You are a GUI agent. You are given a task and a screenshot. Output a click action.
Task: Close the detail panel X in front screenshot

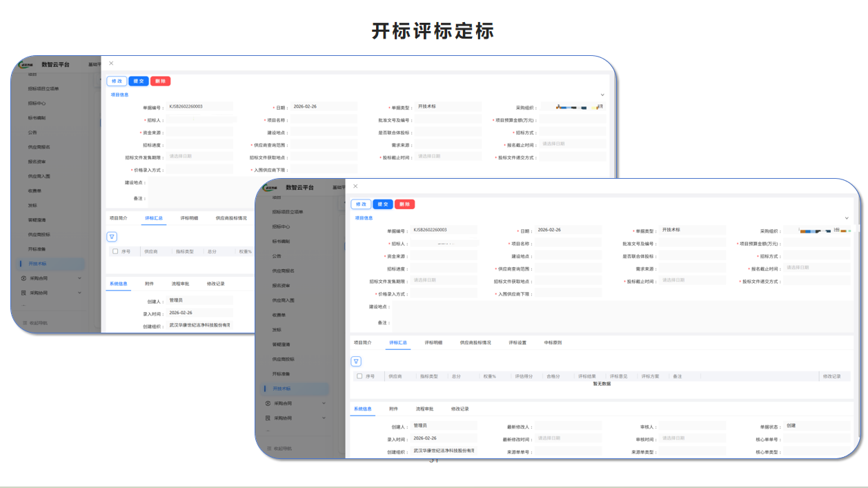pyautogui.click(x=355, y=186)
